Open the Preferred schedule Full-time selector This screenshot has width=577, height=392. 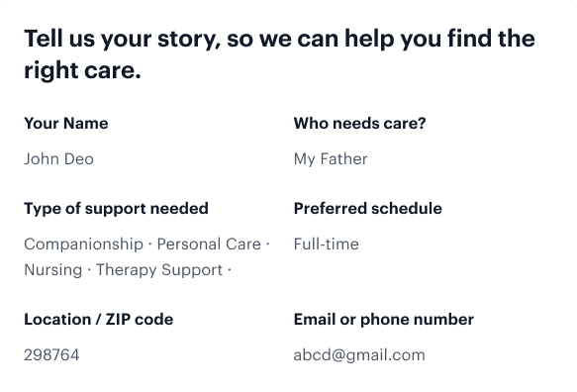click(x=417, y=245)
